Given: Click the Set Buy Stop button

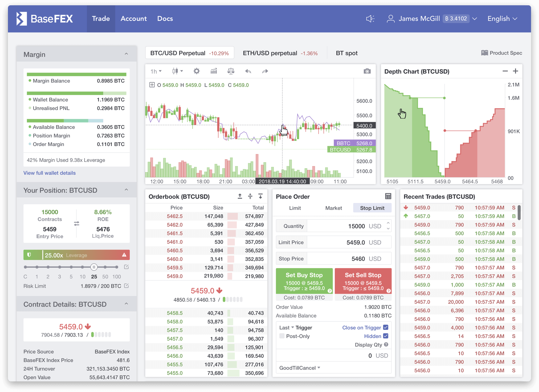Looking at the screenshot, I should pyautogui.click(x=304, y=281).
